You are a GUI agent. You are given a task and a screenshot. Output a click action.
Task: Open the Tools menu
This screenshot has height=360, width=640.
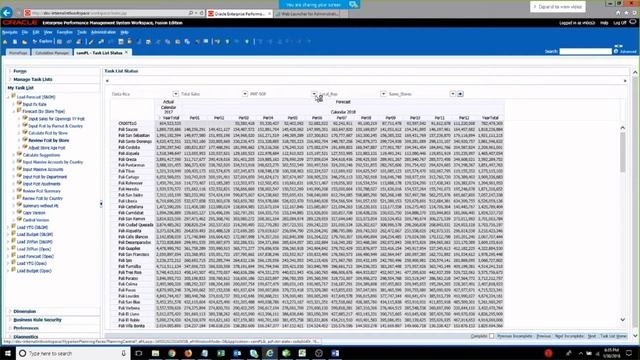pyautogui.click(x=82, y=32)
